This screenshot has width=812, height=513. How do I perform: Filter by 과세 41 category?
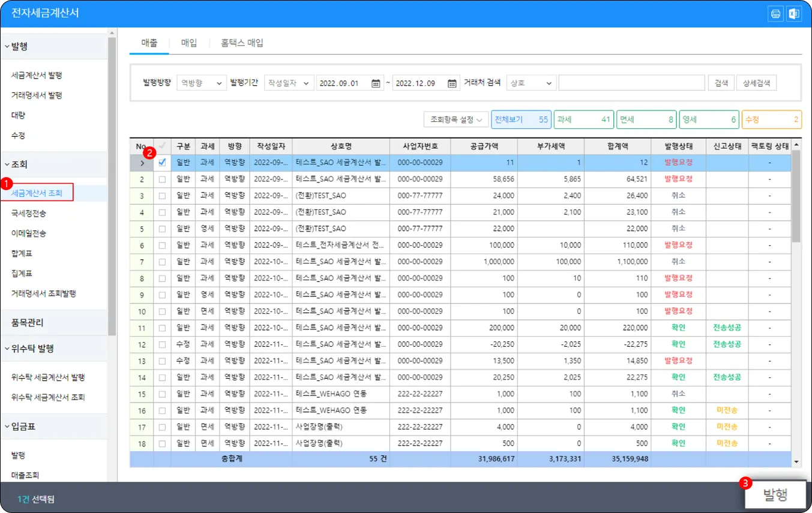(x=584, y=120)
